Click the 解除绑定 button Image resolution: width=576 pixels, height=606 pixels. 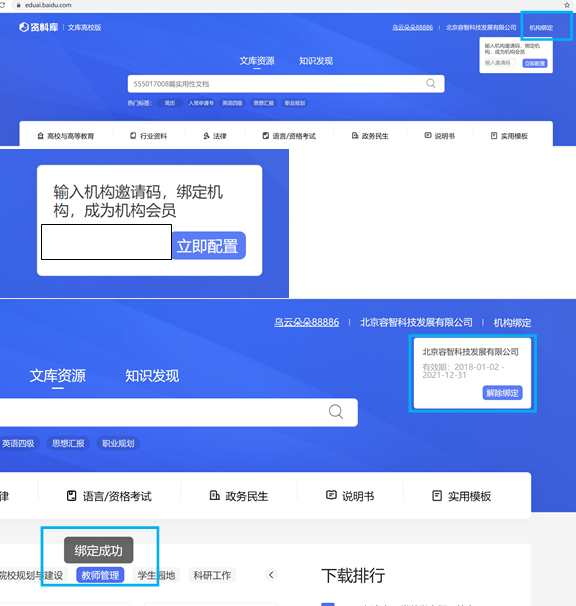click(x=502, y=393)
